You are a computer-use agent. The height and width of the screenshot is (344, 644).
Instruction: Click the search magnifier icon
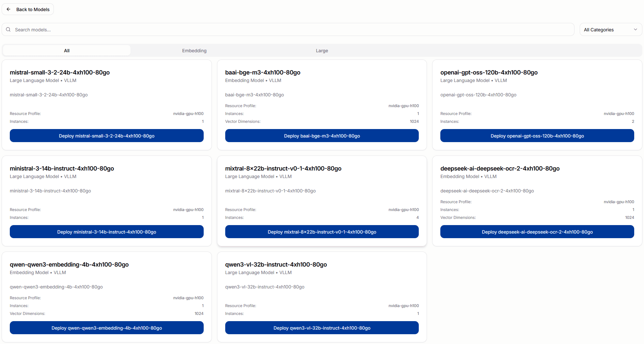(8, 29)
